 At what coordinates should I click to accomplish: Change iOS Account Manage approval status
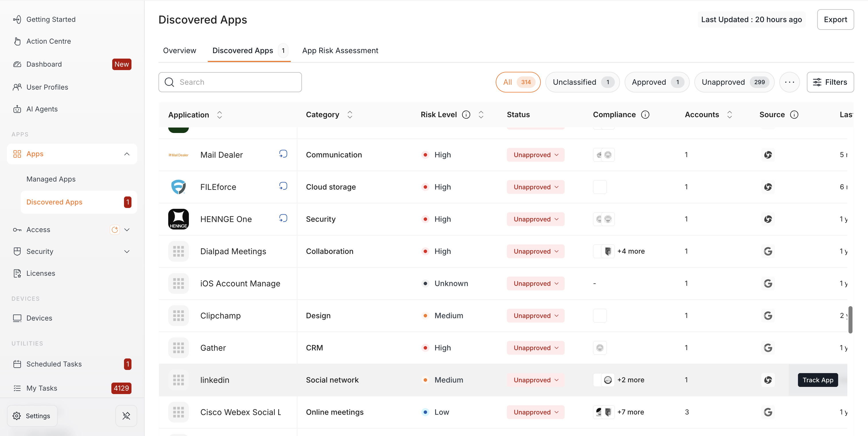point(536,283)
